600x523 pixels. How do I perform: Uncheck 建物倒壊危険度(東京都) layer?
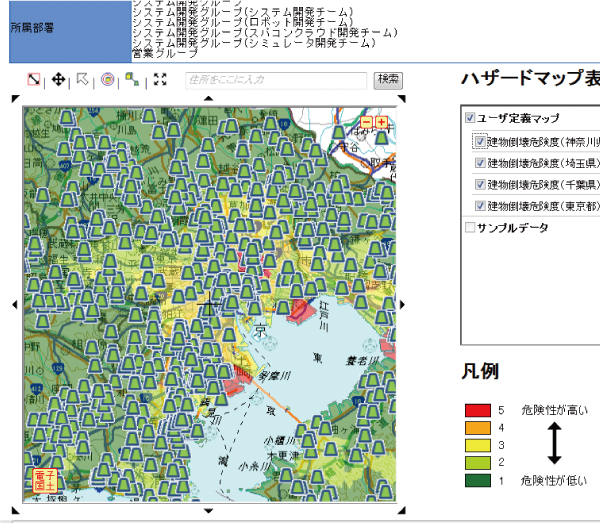pyautogui.click(x=480, y=206)
